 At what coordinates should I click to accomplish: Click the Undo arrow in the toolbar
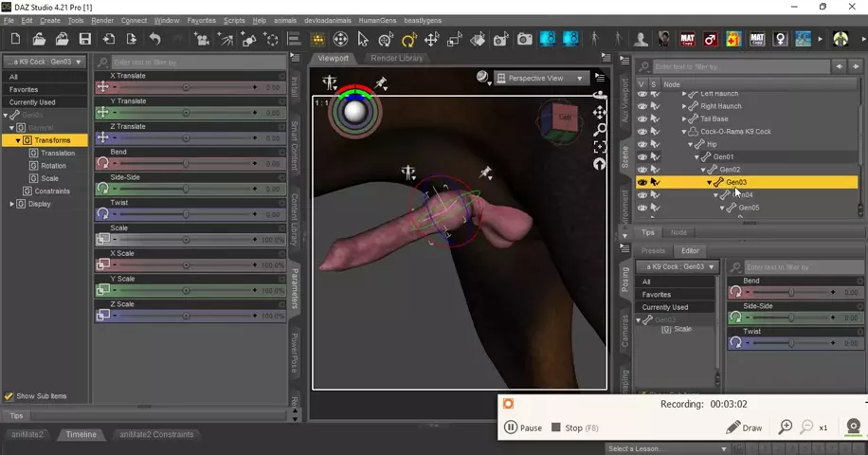(154, 39)
